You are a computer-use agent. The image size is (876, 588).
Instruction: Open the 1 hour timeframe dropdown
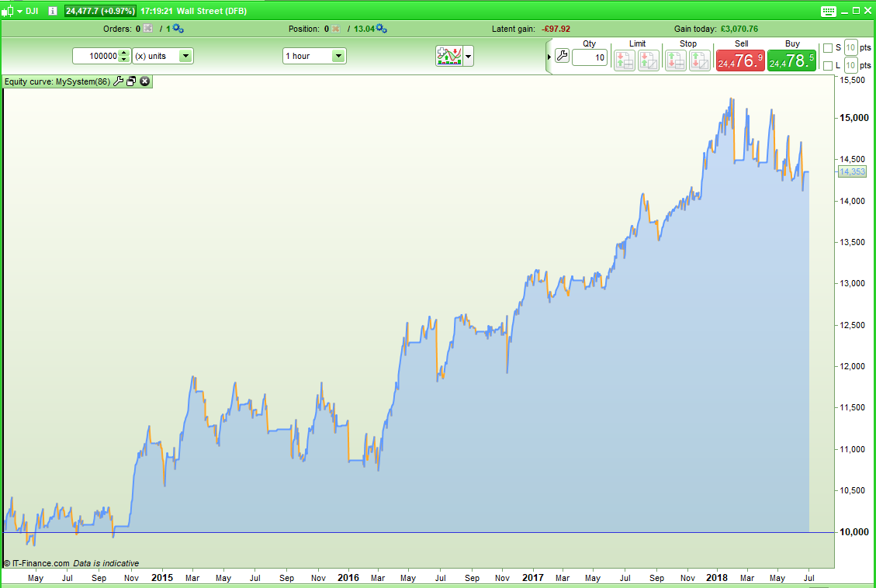(314, 56)
